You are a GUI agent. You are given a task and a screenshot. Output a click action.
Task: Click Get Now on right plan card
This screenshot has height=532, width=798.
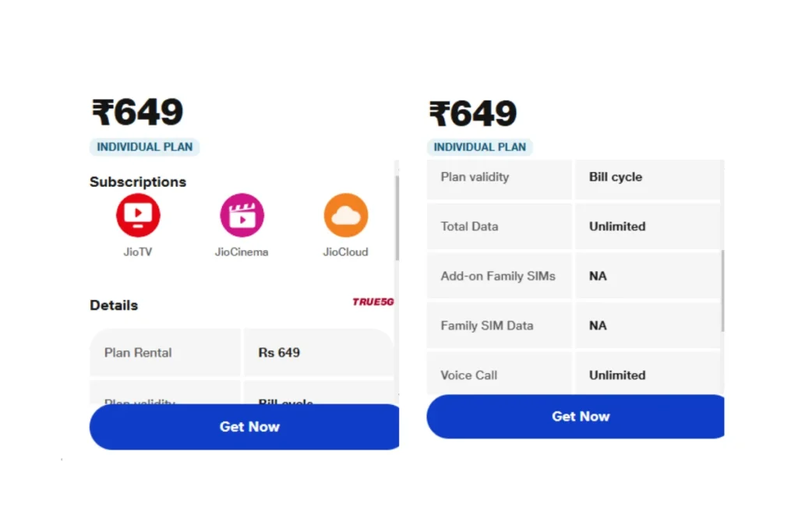(x=575, y=417)
